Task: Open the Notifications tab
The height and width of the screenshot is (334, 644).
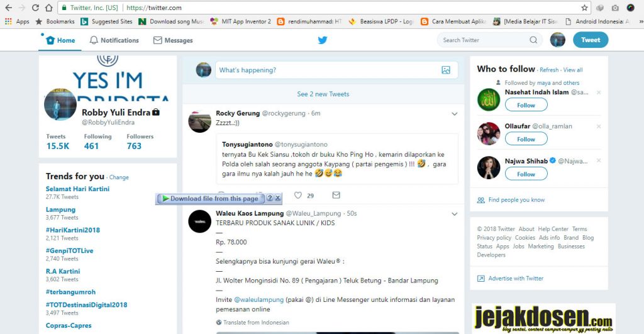Action: 114,40
